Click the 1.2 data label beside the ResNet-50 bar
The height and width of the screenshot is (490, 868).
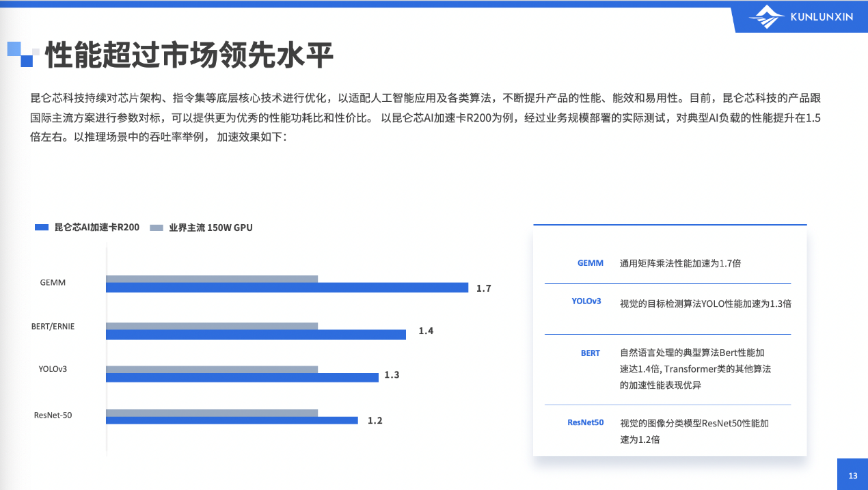tap(375, 420)
